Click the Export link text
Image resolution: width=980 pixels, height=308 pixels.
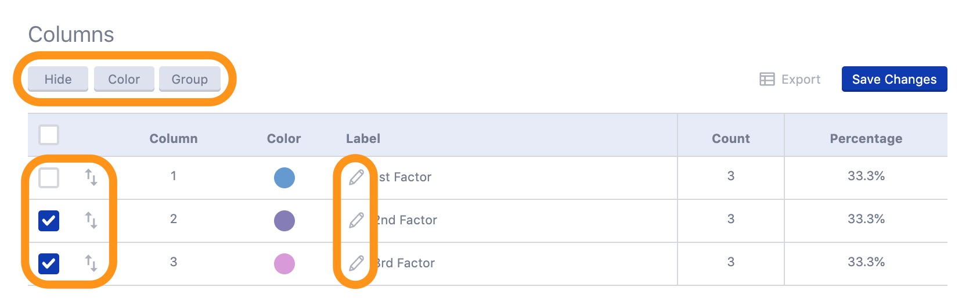(x=801, y=80)
